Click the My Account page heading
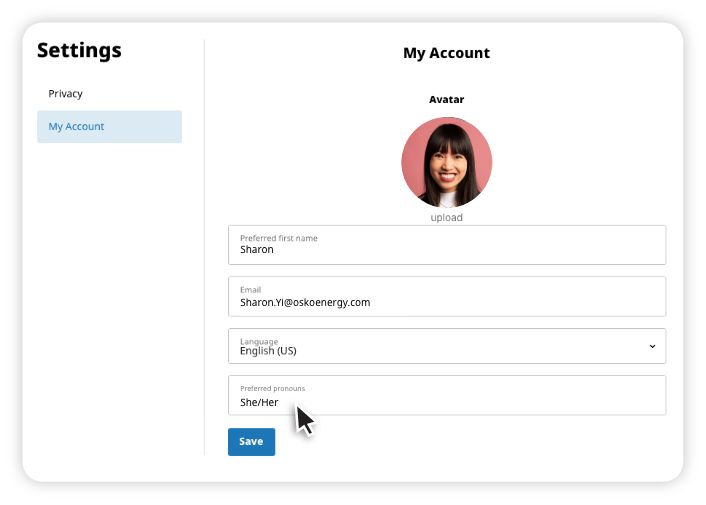 446,53
